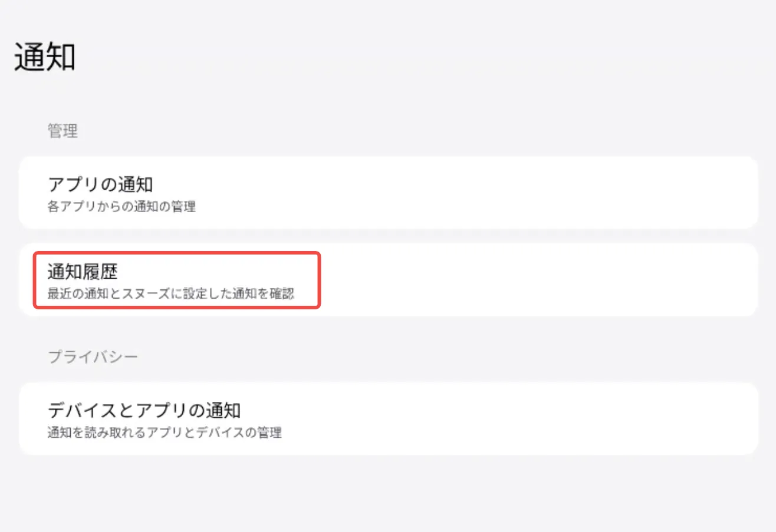776x532 pixels.
Task: Click the red-outlined 通知履歴 highlight box
Action: click(x=177, y=280)
